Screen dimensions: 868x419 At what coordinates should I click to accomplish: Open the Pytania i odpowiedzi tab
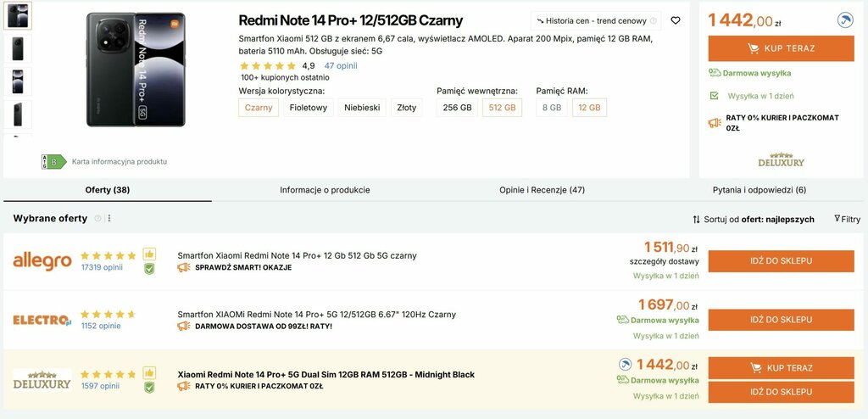pos(759,190)
